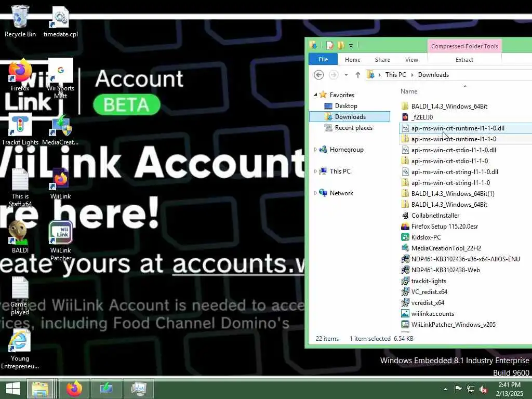This screenshot has width=532, height=399.
Task: Click the Windows Start button
Action: click(x=13, y=389)
